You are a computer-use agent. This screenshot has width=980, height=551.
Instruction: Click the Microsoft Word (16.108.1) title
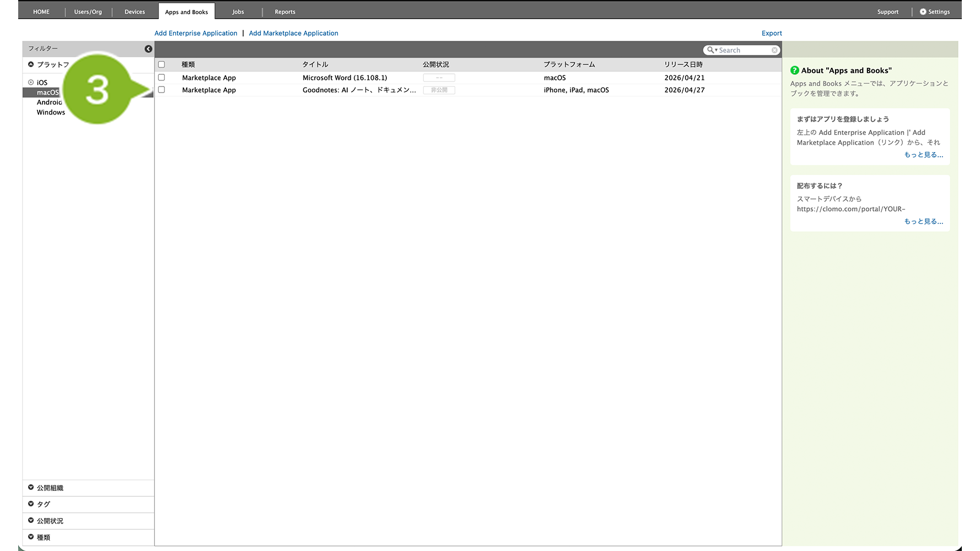(x=344, y=78)
